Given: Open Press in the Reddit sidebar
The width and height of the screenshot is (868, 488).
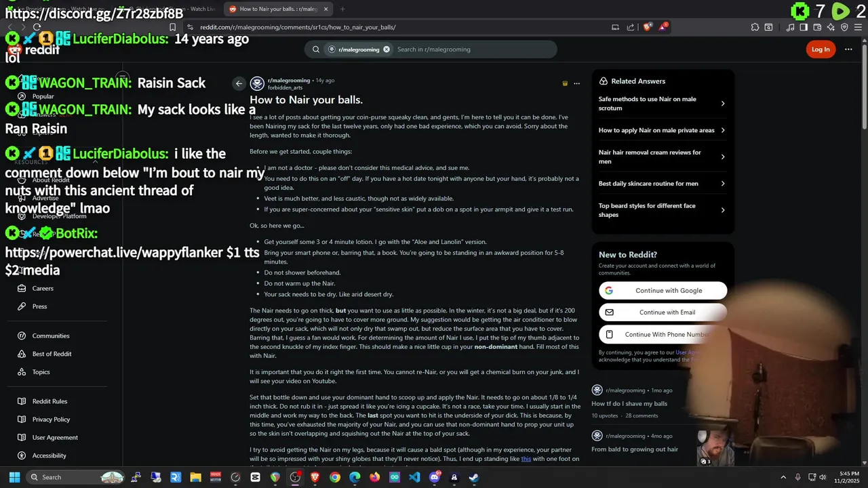Looking at the screenshot, I should coord(40,306).
